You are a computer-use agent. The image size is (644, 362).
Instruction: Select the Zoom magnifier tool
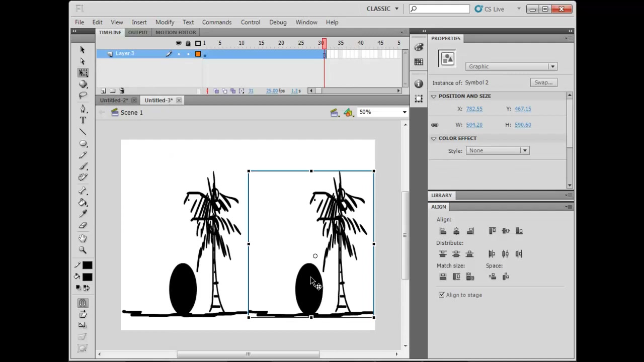83,250
